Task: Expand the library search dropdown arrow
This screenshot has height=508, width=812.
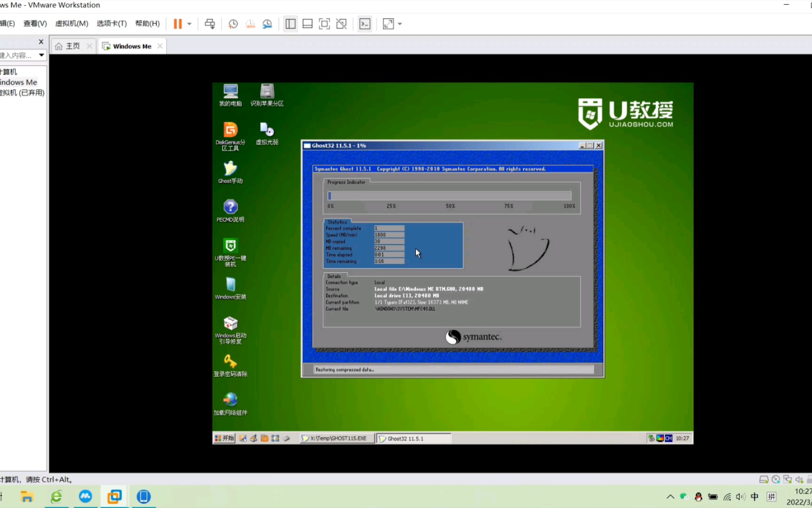Action: [x=41, y=55]
